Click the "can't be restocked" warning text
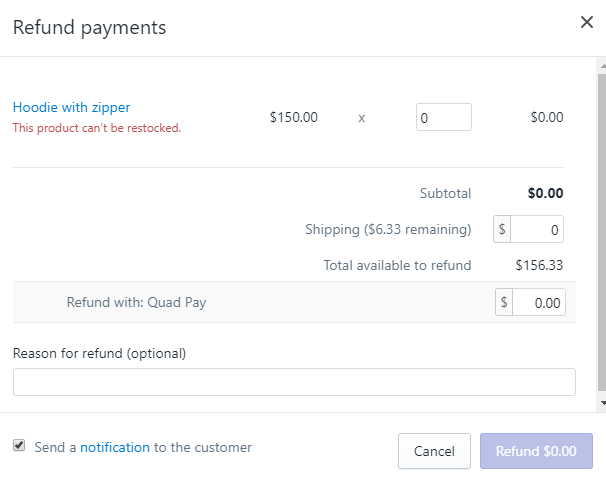The height and width of the screenshot is (479, 606). coord(97,128)
